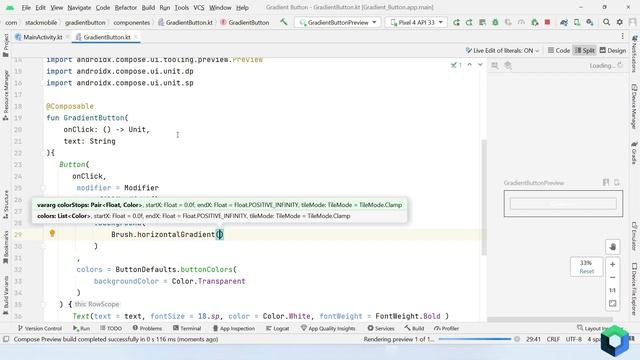
Task: Close the GradientButton.kt tab
Action: 136,37
